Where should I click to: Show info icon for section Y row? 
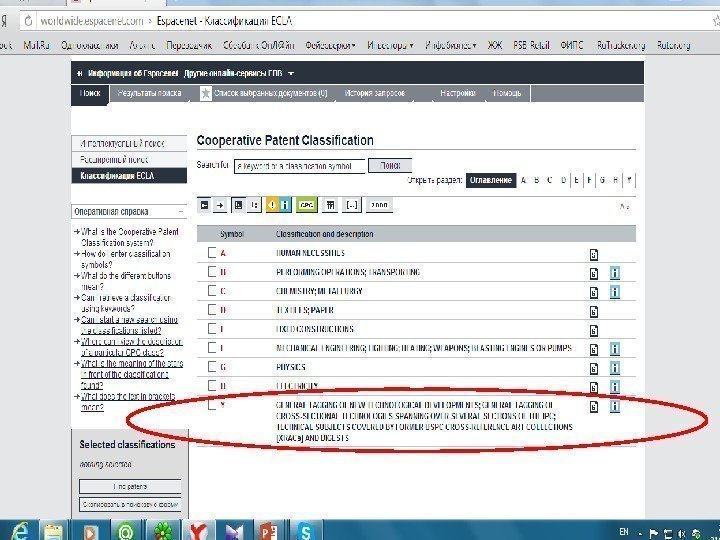pos(614,406)
